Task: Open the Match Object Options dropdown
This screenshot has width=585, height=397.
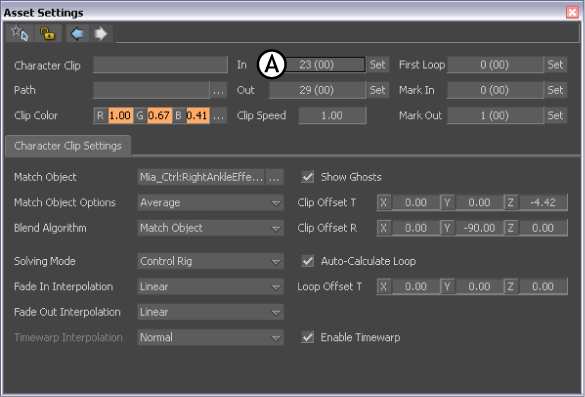Action: [x=210, y=203]
